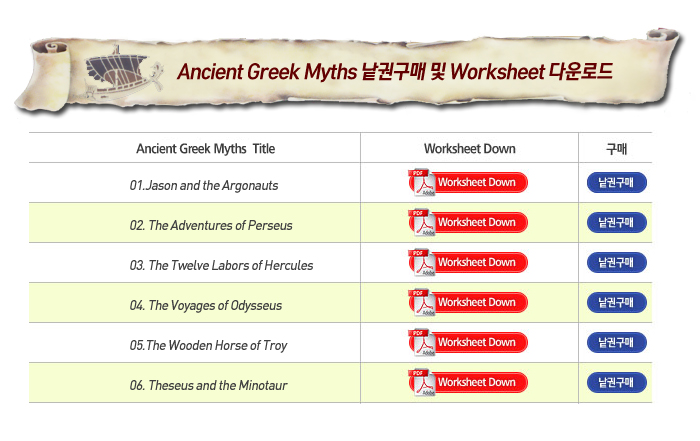Click PDF icon for Theseus and the Minotaur
Image resolution: width=700 pixels, height=441 pixels.
pyautogui.click(x=421, y=383)
